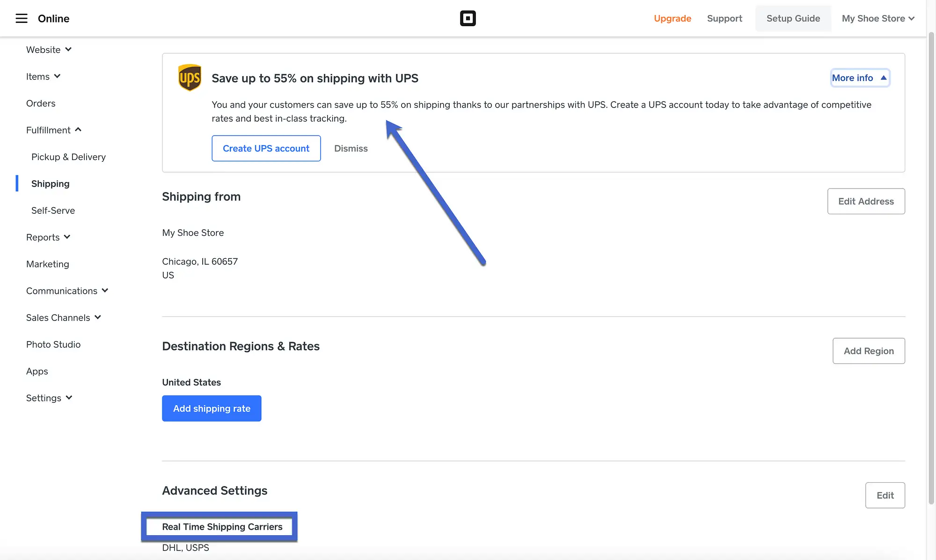Click the Add Region button
This screenshot has height=560, width=936.
coord(868,350)
